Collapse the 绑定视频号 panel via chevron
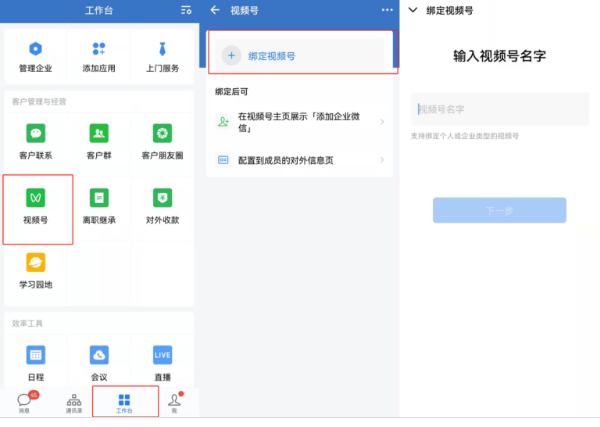The width and height of the screenshot is (600, 427). 414,10
